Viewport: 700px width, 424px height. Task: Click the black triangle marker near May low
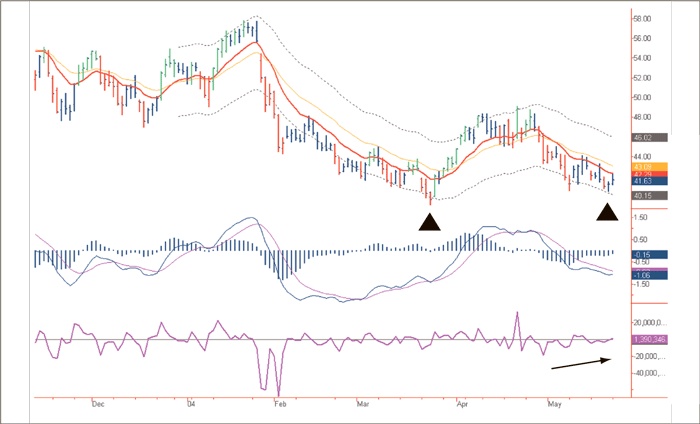[x=607, y=211]
